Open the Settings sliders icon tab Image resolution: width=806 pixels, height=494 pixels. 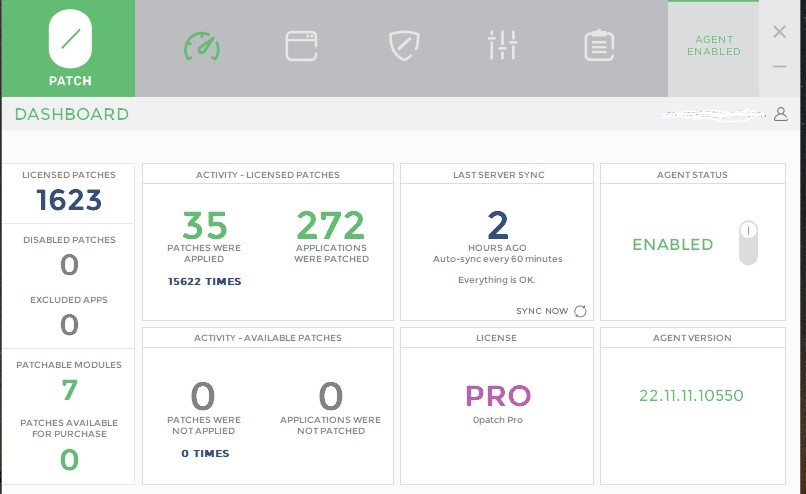coord(502,45)
